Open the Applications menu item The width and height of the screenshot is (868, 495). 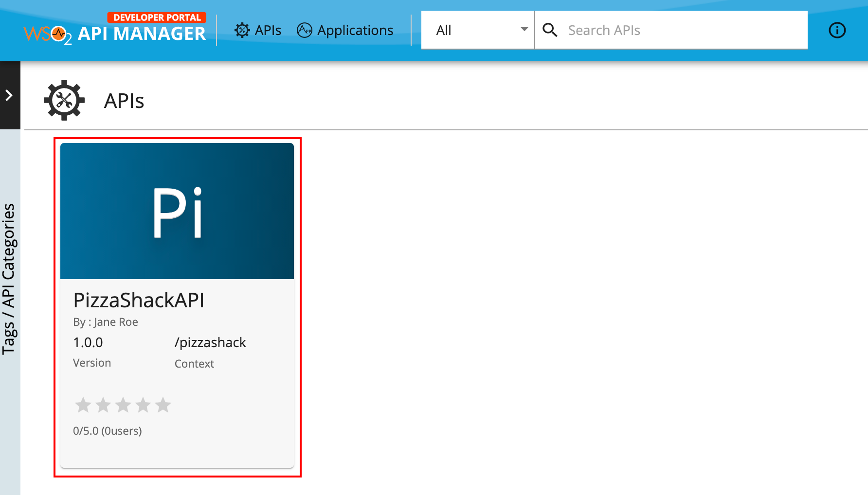click(345, 30)
